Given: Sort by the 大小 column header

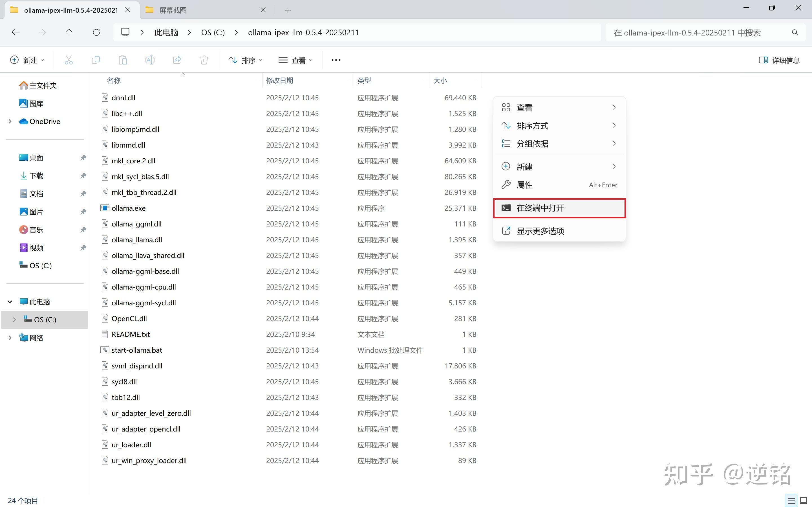Looking at the screenshot, I should click(x=440, y=81).
